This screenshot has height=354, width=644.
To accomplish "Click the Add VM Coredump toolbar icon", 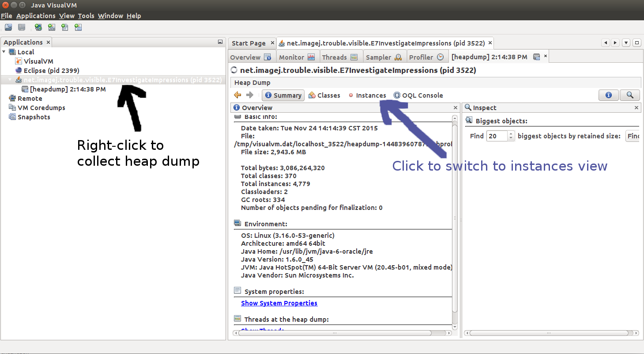I will [x=64, y=27].
